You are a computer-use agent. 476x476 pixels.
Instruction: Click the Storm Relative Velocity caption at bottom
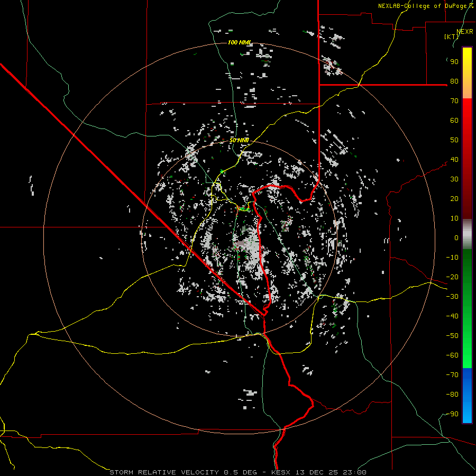pyautogui.click(x=237, y=472)
